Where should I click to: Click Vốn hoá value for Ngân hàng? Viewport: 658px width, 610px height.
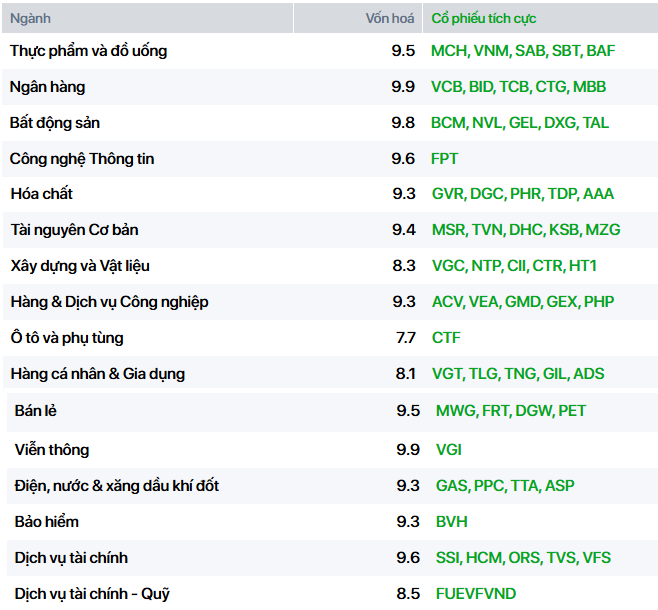click(x=403, y=87)
